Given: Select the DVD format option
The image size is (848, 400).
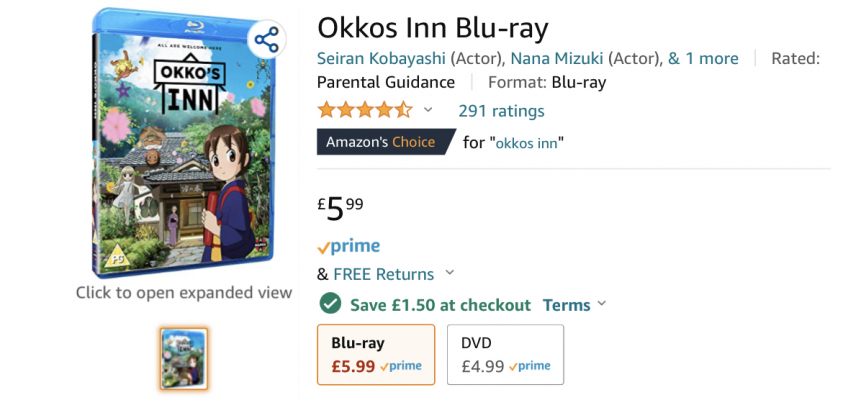Looking at the screenshot, I should click(505, 355).
